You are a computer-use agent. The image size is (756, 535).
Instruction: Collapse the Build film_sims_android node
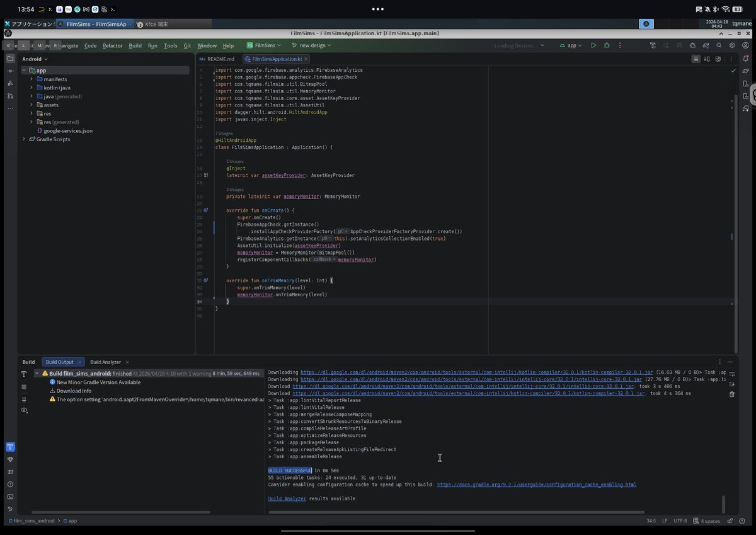(x=37, y=374)
